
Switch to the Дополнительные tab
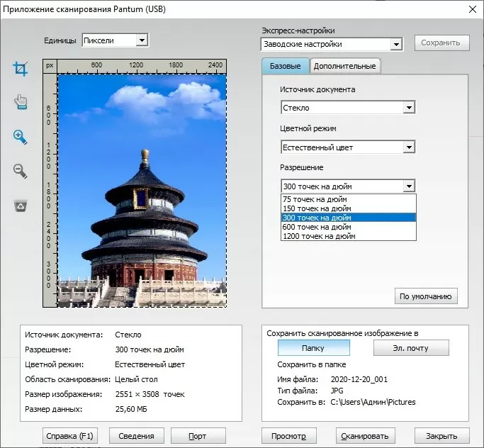click(x=344, y=66)
